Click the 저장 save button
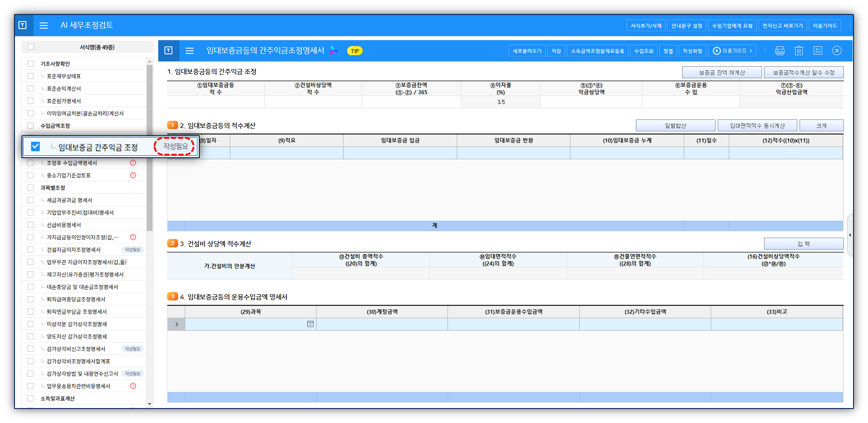Image resolution: width=868 pixels, height=423 pixels. pyautogui.click(x=556, y=51)
